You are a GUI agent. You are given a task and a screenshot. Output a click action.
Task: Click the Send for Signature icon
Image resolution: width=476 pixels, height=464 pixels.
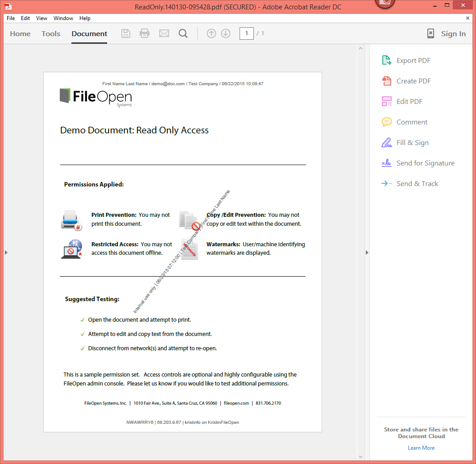tap(386, 163)
